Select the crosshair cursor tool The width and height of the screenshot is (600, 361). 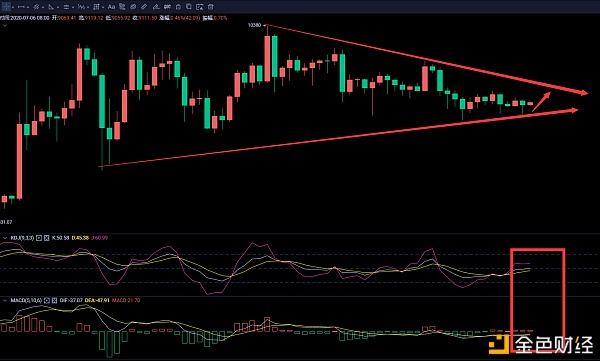6,7
